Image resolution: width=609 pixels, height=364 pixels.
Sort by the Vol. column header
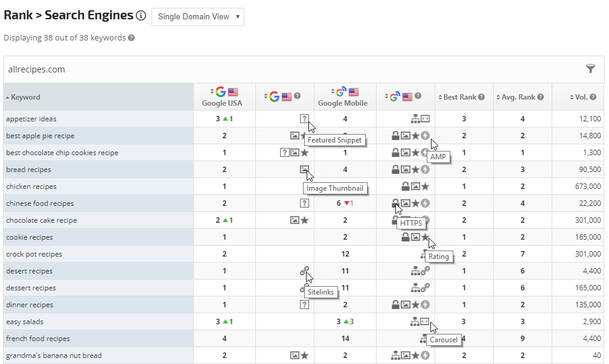click(582, 97)
